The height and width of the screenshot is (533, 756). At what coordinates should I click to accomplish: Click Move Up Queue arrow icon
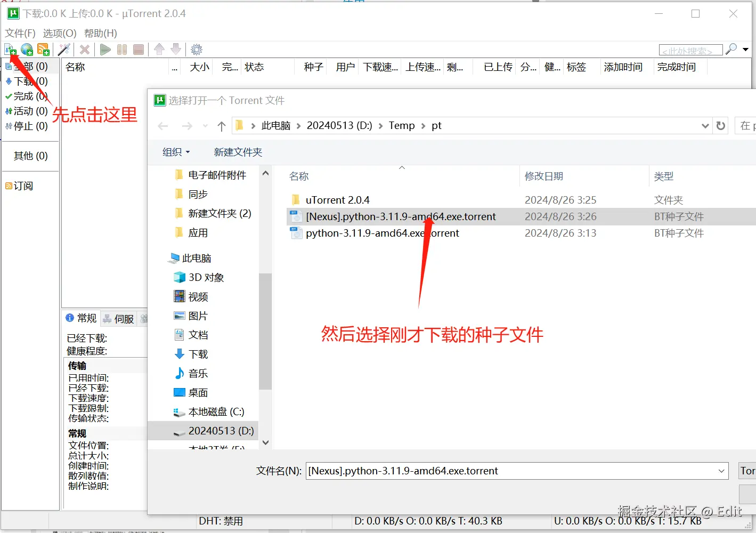coord(159,50)
